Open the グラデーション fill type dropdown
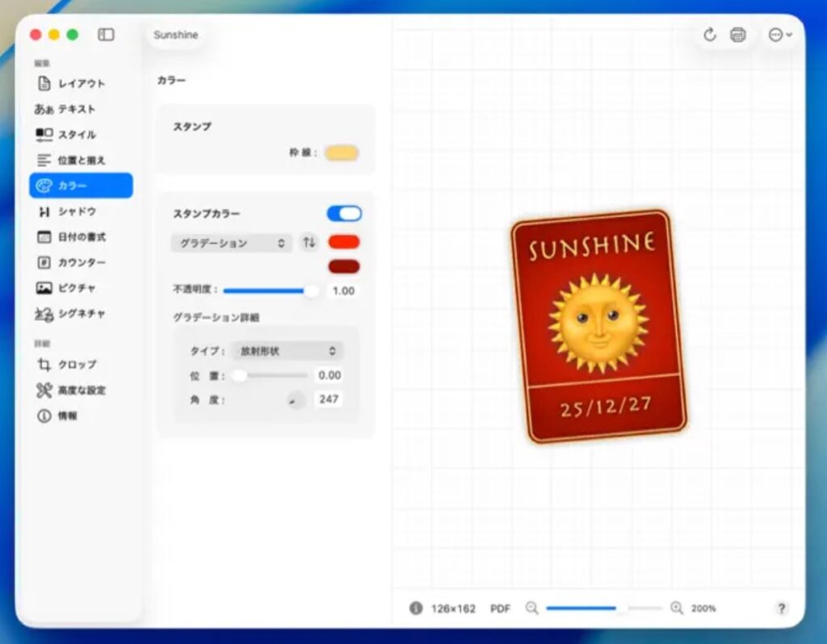 [x=231, y=243]
